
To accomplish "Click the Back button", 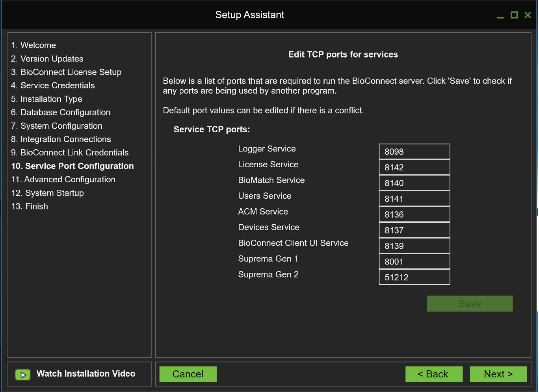I will coord(434,374).
